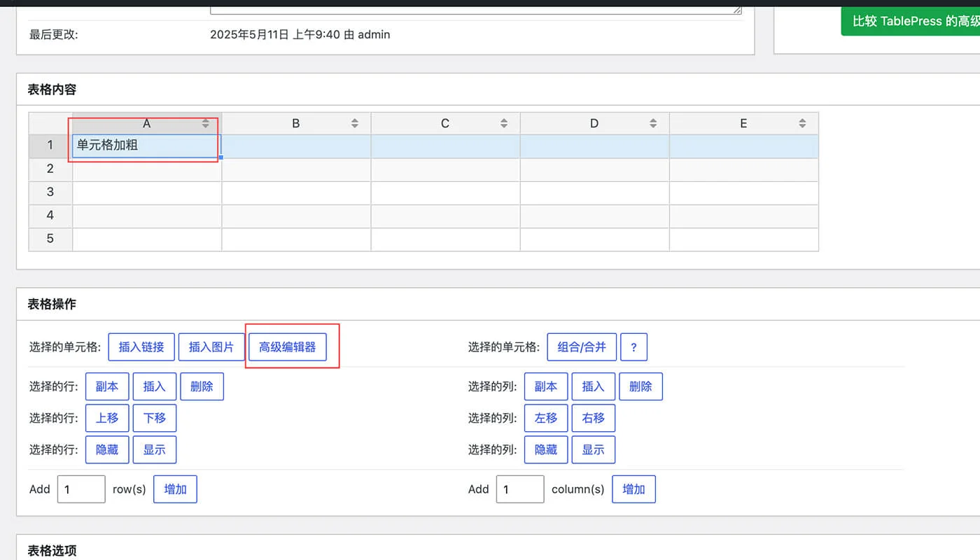Move the selected column right with 右移
This screenshot has width=980, height=560.
(x=593, y=418)
